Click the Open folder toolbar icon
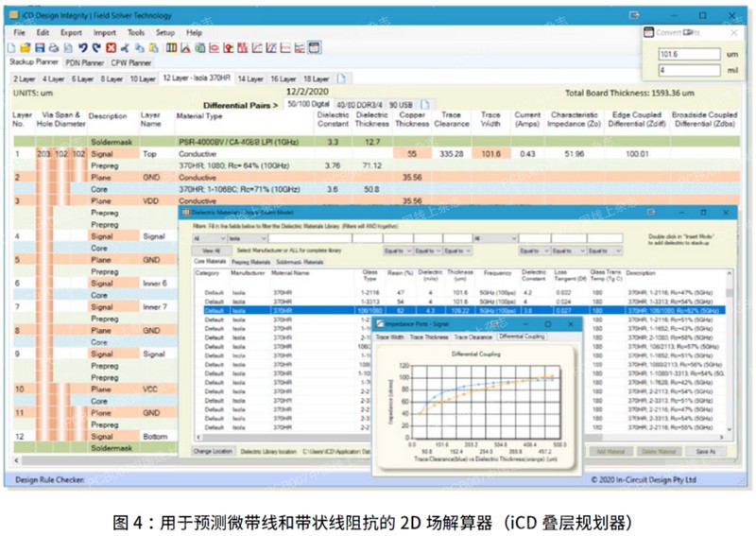The height and width of the screenshot is (536, 756). pos(26,48)
